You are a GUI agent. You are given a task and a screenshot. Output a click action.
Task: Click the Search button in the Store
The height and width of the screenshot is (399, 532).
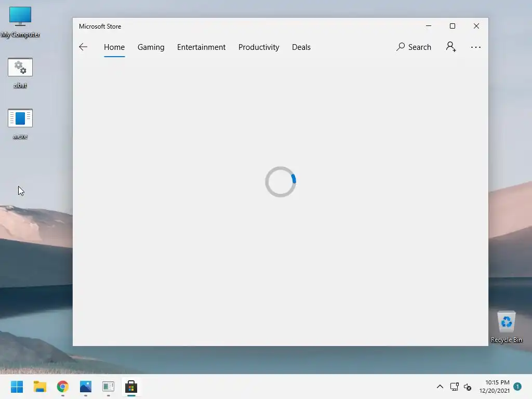[x=414, y=47]
